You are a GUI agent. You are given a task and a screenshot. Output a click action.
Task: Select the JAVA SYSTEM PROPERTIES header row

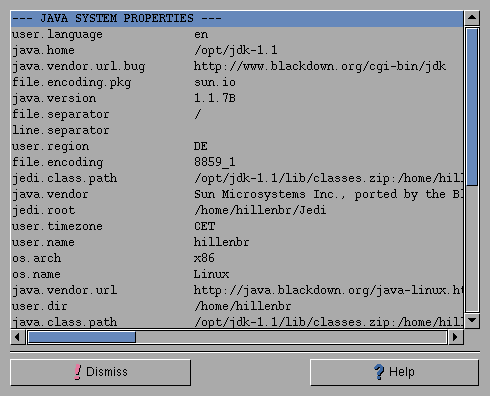click(x=237, y=18)
